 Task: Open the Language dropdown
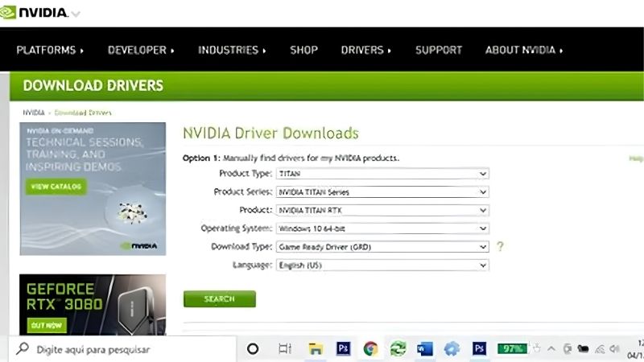pos(382,265)
